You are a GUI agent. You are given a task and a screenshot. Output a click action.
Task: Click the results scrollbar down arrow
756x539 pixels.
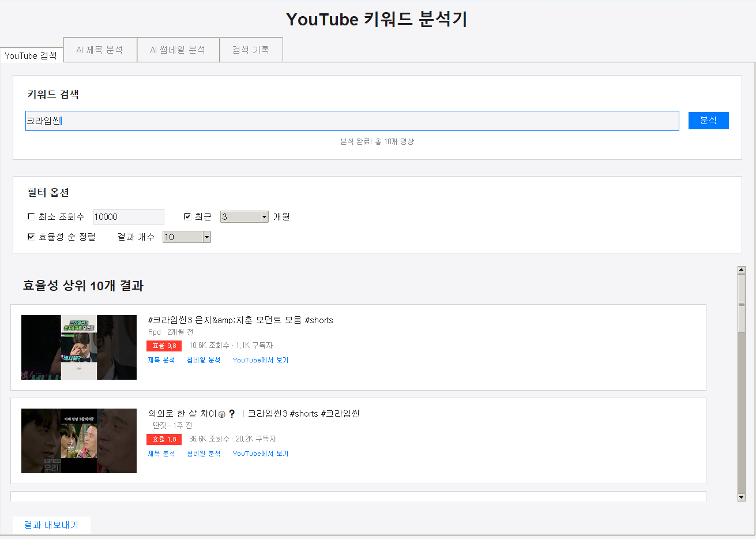pyautogui.click(x=742, y=497)
